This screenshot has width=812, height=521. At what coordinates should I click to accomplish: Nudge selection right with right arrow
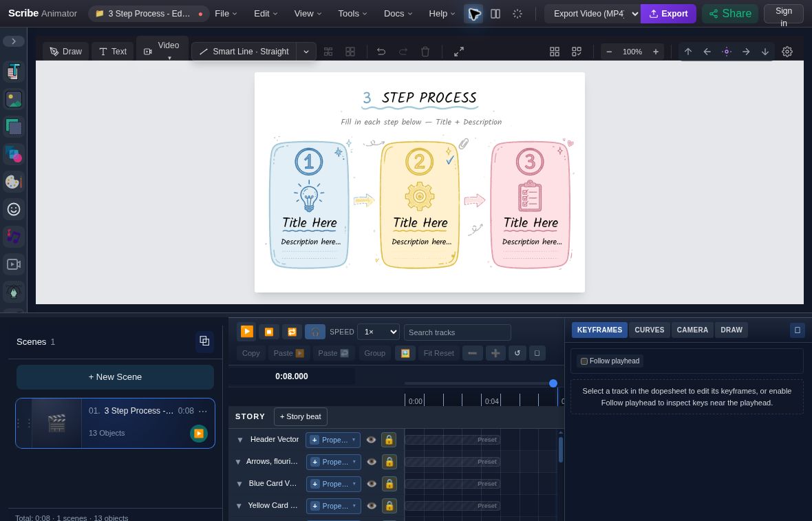click(x=746, y=51)
